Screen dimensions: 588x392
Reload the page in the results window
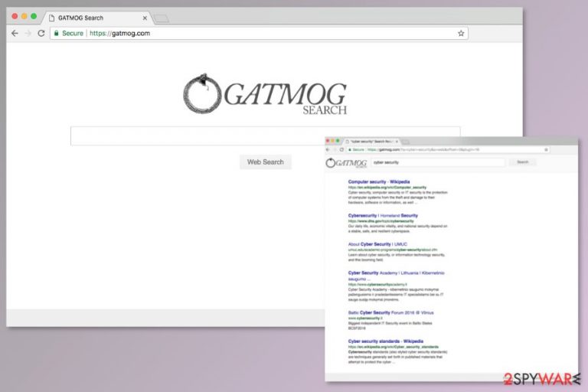coord(341,149)
